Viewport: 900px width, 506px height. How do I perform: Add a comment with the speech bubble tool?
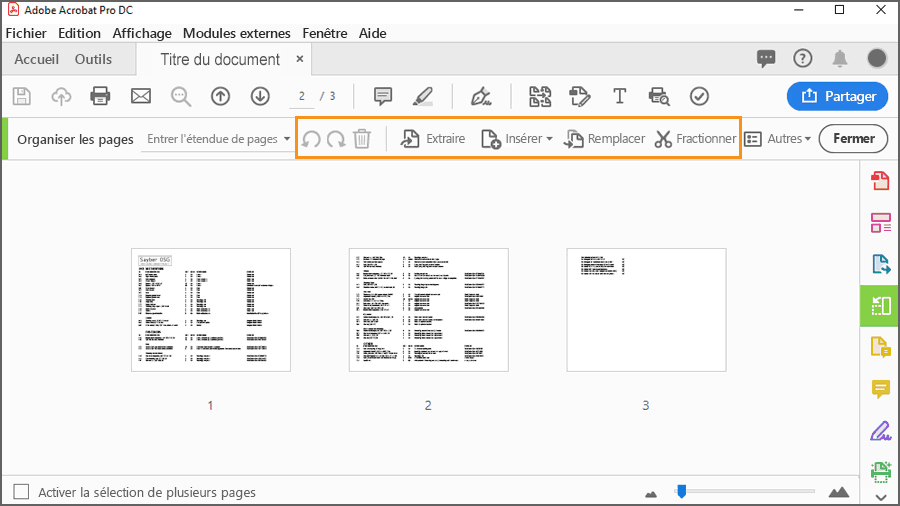[383, 96]
